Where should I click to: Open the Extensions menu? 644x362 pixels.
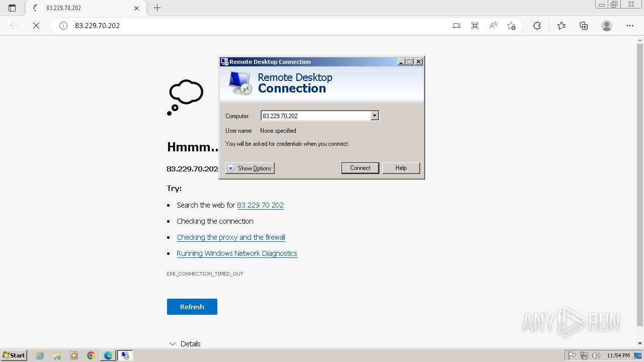pos(537,26)
